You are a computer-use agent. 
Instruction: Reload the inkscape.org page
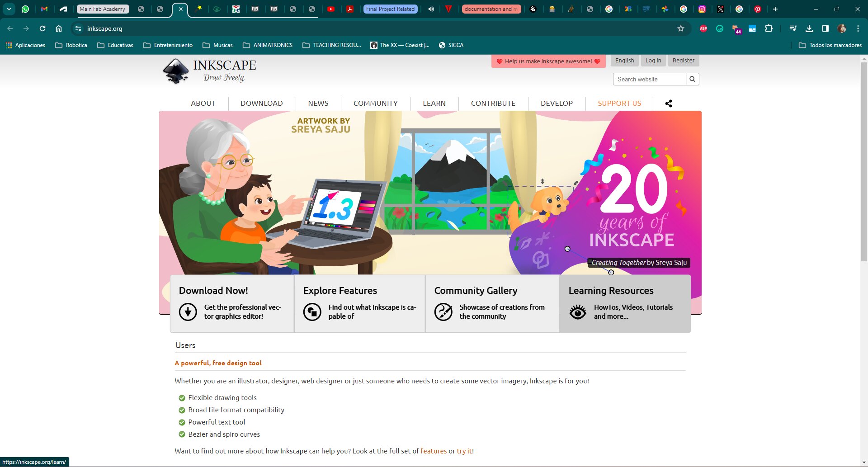tap(42, 28)
